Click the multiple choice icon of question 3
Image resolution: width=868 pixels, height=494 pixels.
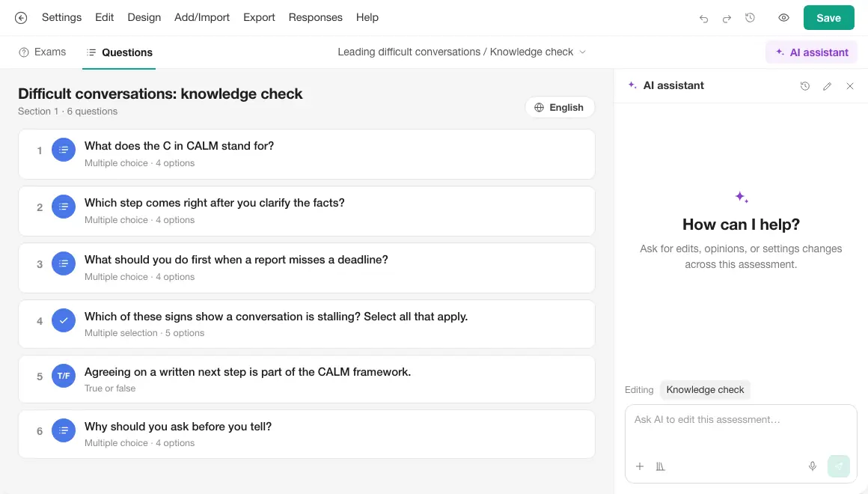coord(64,263)
